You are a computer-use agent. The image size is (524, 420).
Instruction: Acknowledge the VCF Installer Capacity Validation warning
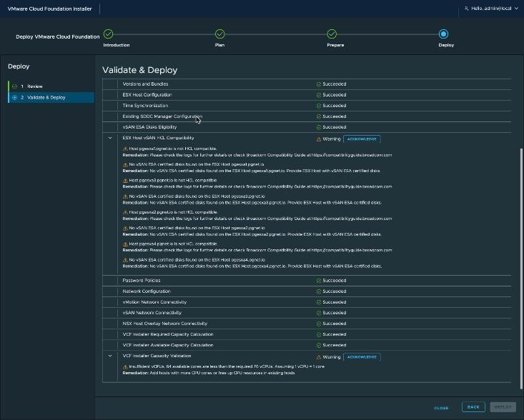pyautogui.click(x=362, y=357)
